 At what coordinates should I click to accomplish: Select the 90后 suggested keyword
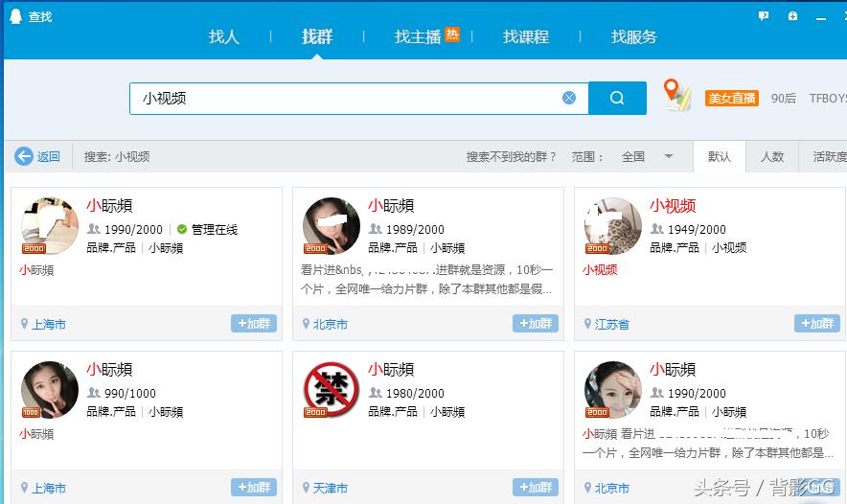[x=783, y=99]
